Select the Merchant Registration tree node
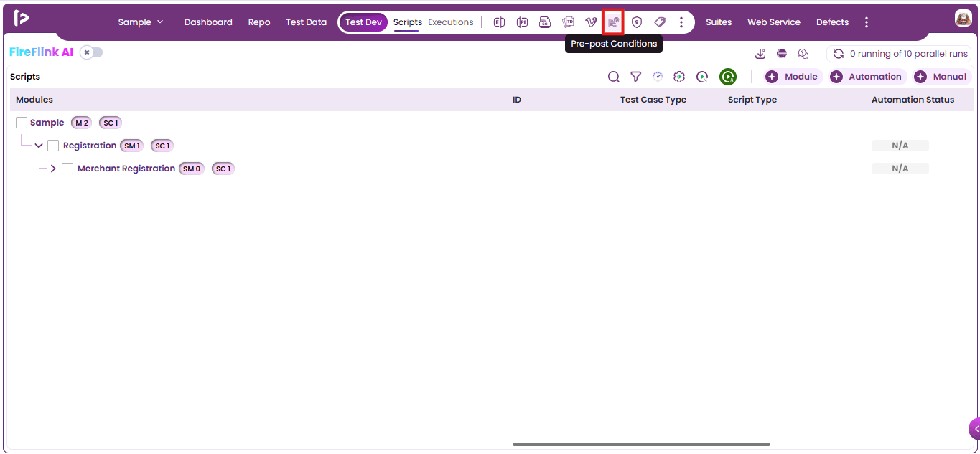980x454 pixels. click(126, 169)
